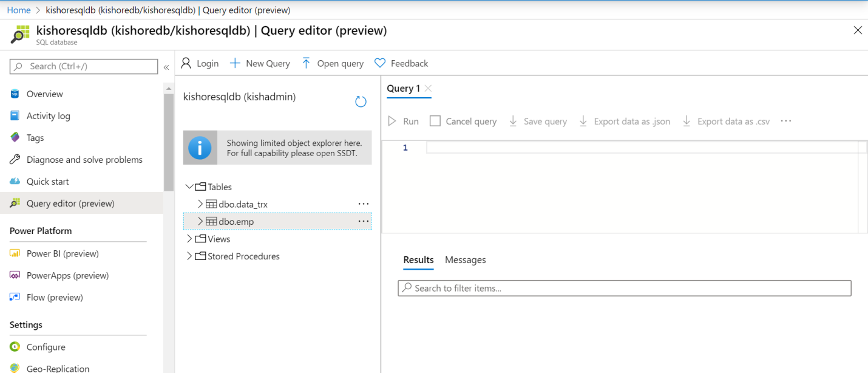Image resolution: width=868 pixels, height=373 pixels.
Task: Open PowerApps (preview) from the sidebar
Action: pyautogui.click(x=67, y=275)
